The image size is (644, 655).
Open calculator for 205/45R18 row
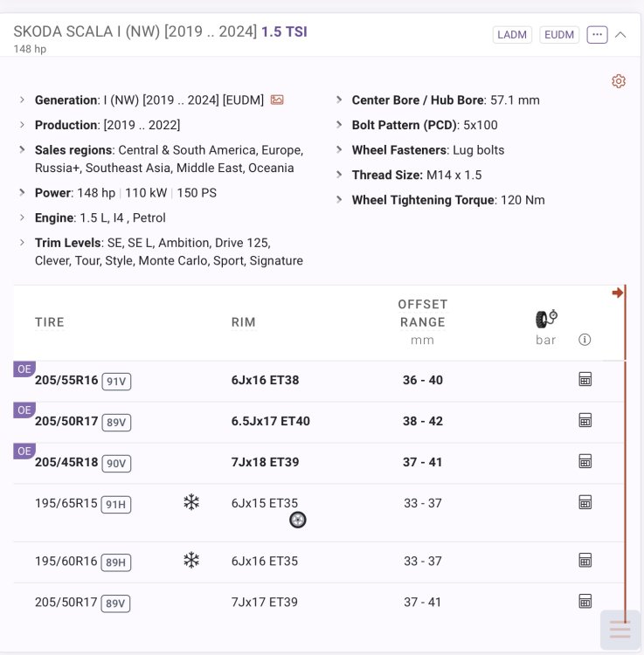pos(585,461)
